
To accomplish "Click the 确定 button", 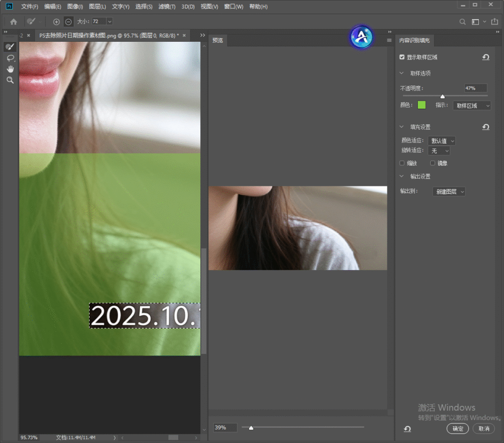I will (x=458, y=429).
